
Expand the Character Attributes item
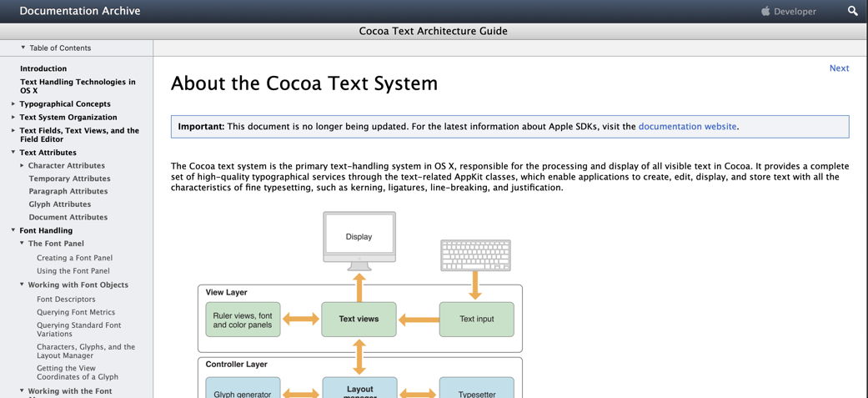pos(23,166)
